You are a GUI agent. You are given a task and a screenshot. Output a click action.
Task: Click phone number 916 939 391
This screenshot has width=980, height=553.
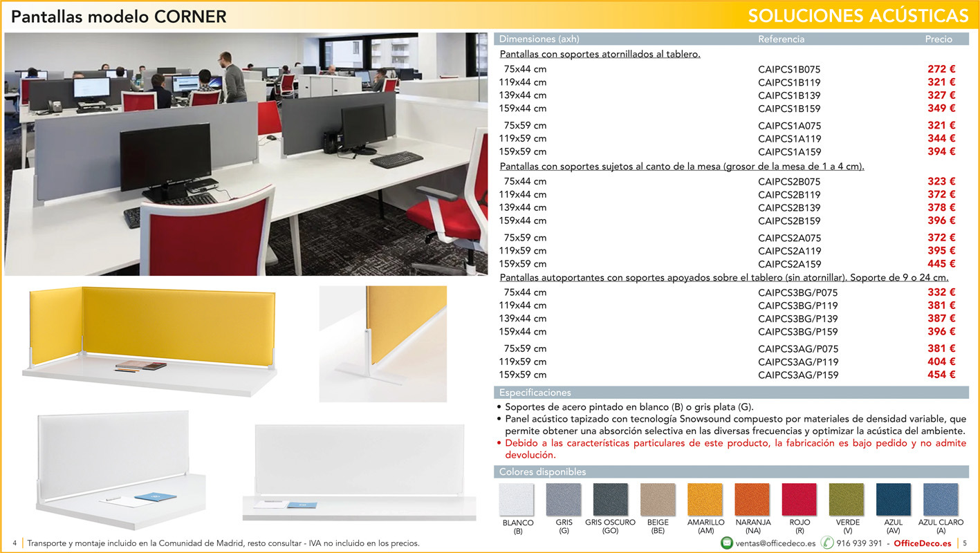(859, 543)
